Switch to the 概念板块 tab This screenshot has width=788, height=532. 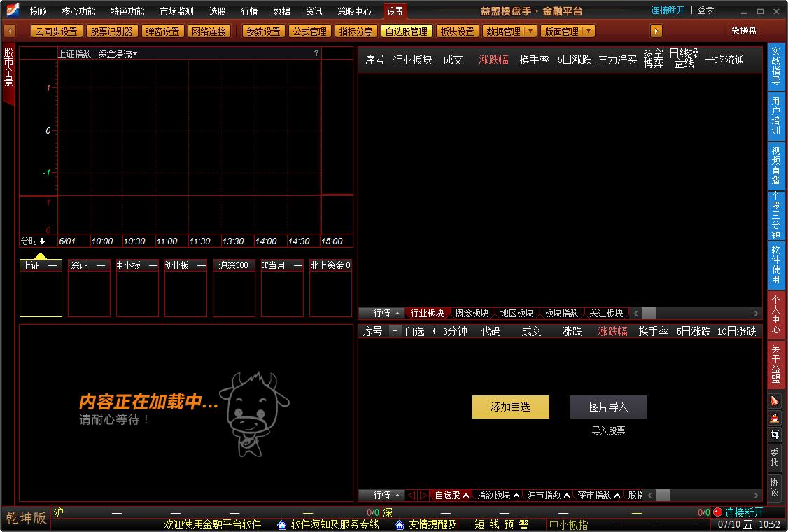point(472,313)
